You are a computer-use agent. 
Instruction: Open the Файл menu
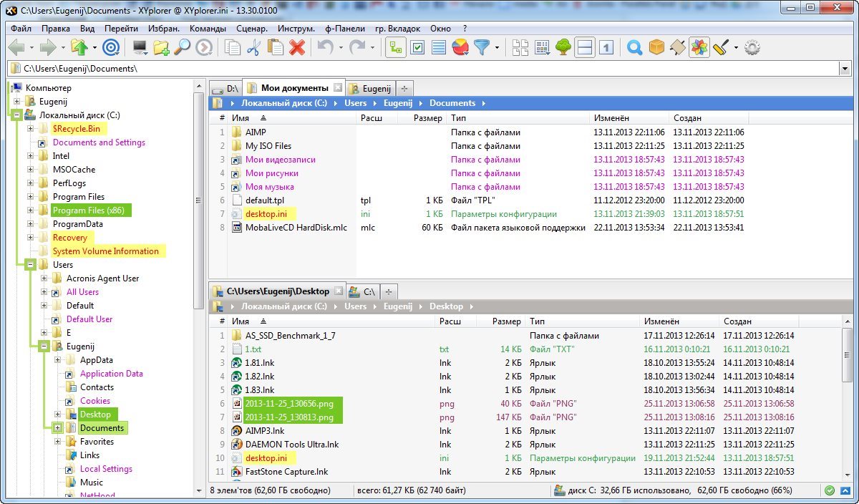[x=21, y=29]
